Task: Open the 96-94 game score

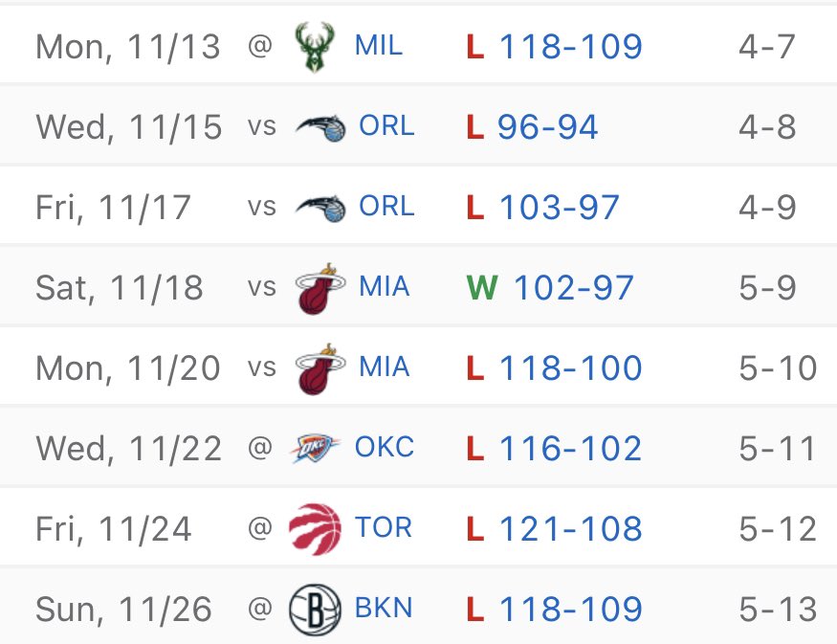Action: [548, 127]
